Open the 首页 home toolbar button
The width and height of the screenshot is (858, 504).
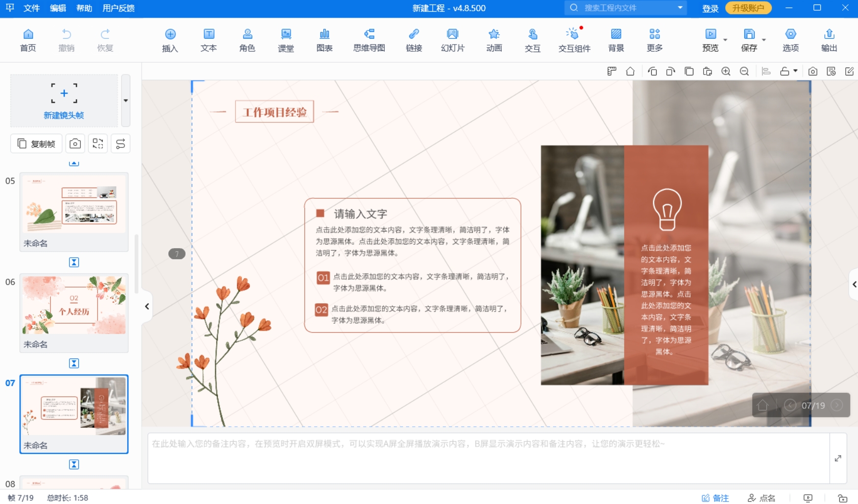(x=28, y=40)
